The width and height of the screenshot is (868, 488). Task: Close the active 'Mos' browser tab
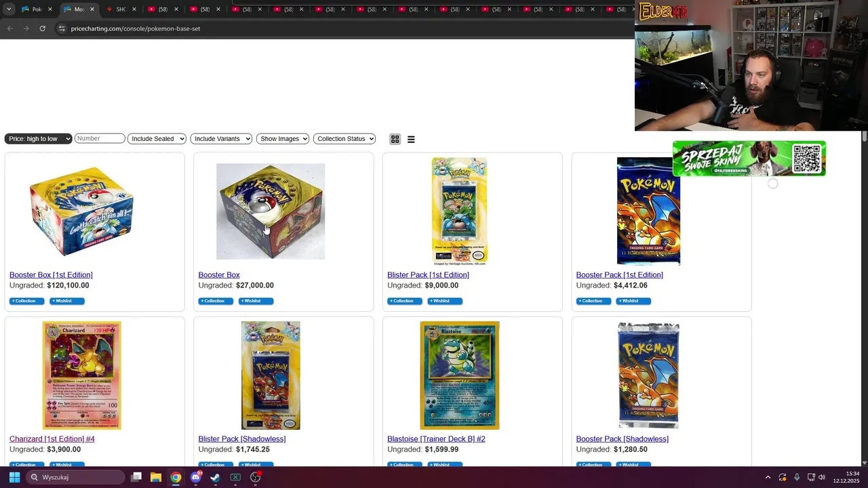coord(92,9)
